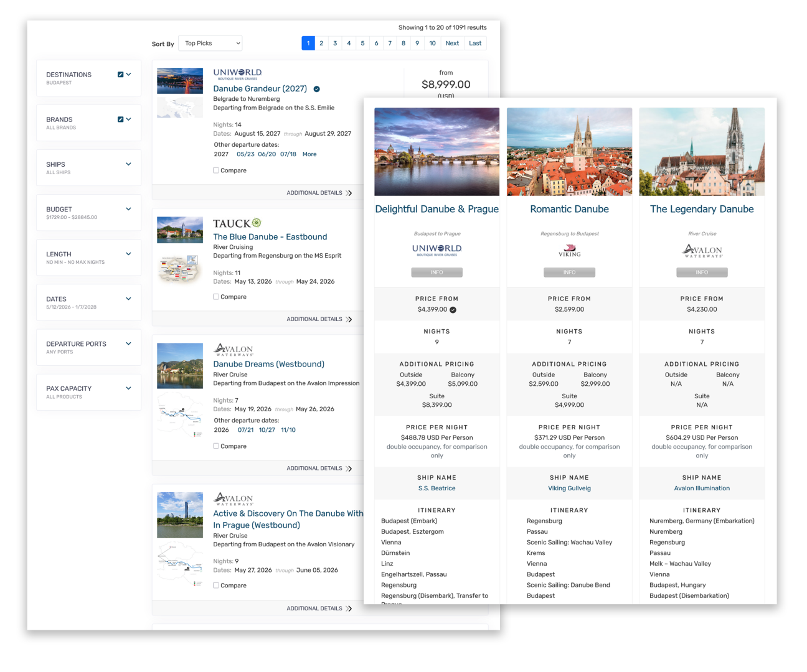Screen dimensions: 807x672
Task: Go to results page 2
Action: (x=321, y=44)
